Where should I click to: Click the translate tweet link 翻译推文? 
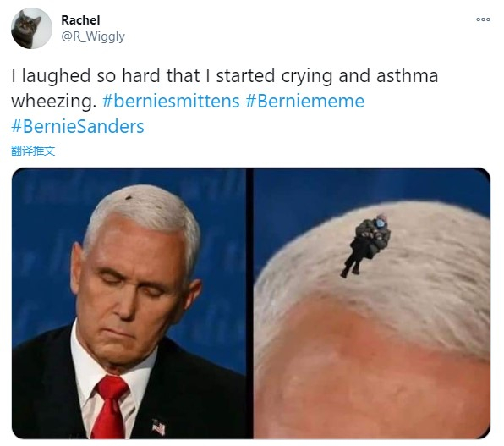[x=33, y=151]
